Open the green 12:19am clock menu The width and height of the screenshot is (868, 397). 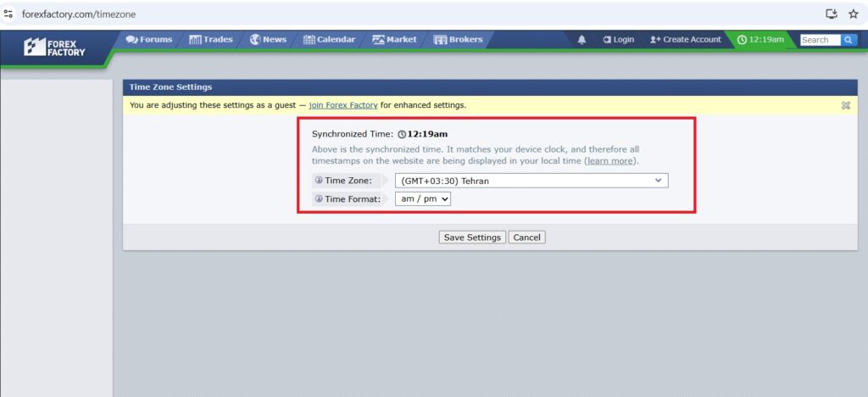tap(759, 40)
